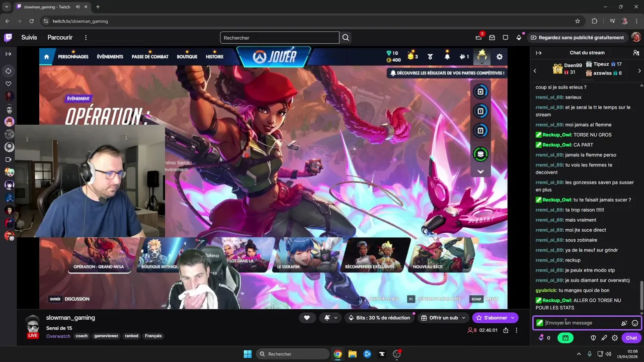Screen dimensions: 644x362
Task: Open Prime Gaming loot crown icon
Action: tap(478, 37)
